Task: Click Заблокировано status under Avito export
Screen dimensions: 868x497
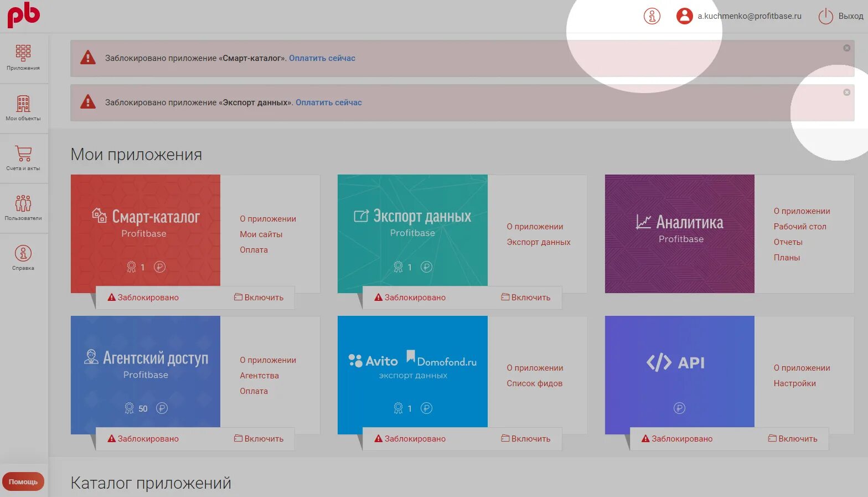Action: (410, 439)
